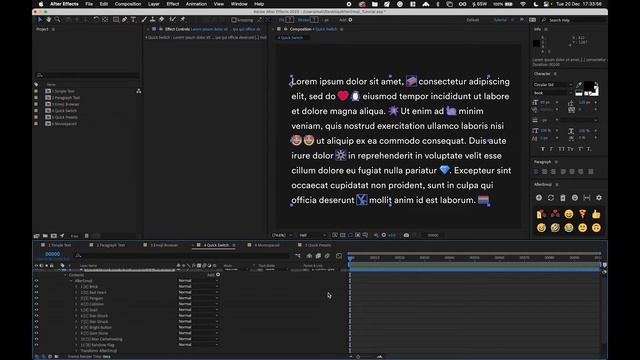
Task: Hide the Penguin emoji layer group
Action: point(36,298)
